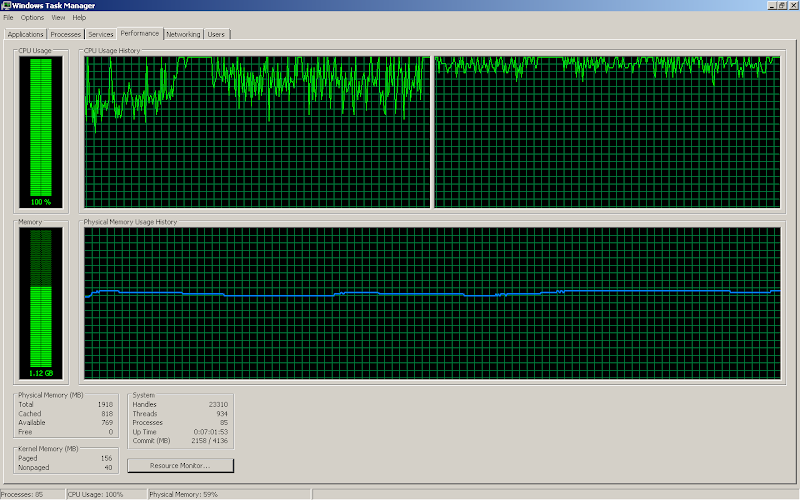This screenshot has height=500, width=800.
Task: Click the status bar CPU Usage: 100%
Action: coord(95,494)
